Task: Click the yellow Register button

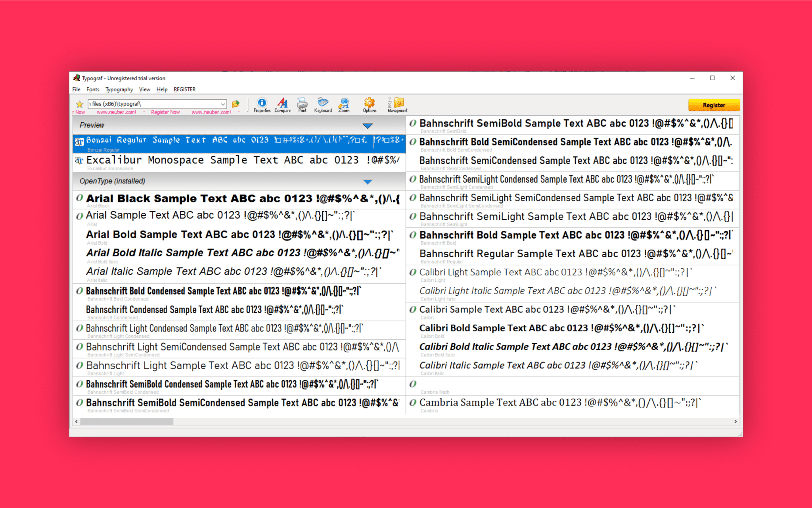Action: click(714, 105)
